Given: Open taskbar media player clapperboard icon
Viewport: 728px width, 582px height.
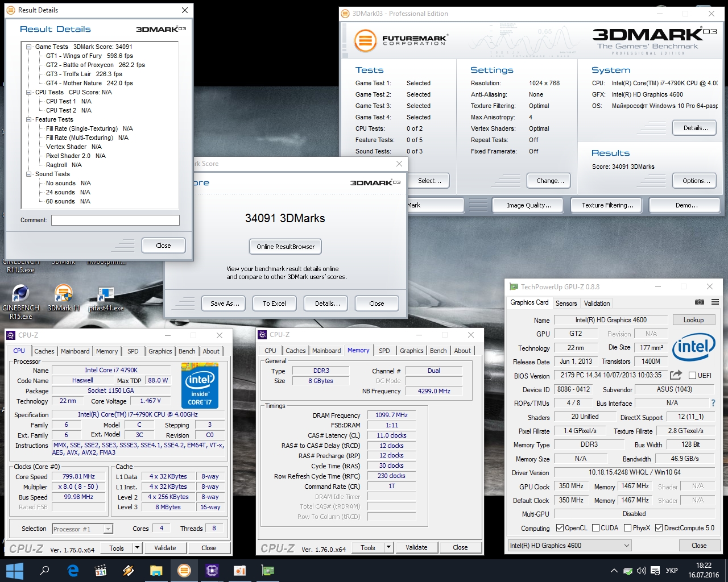Looking at the screenshot, I should coord(101,571).
